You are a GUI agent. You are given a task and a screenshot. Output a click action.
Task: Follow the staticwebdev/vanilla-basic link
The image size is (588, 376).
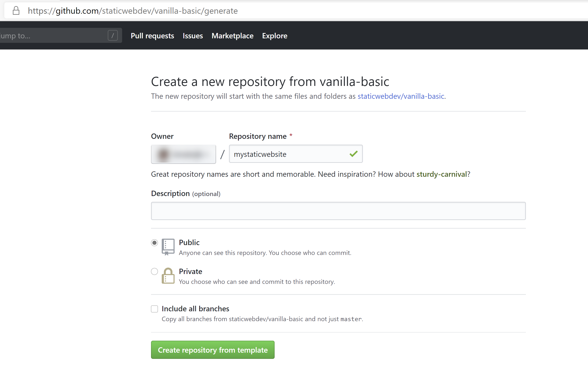point(401,96)
